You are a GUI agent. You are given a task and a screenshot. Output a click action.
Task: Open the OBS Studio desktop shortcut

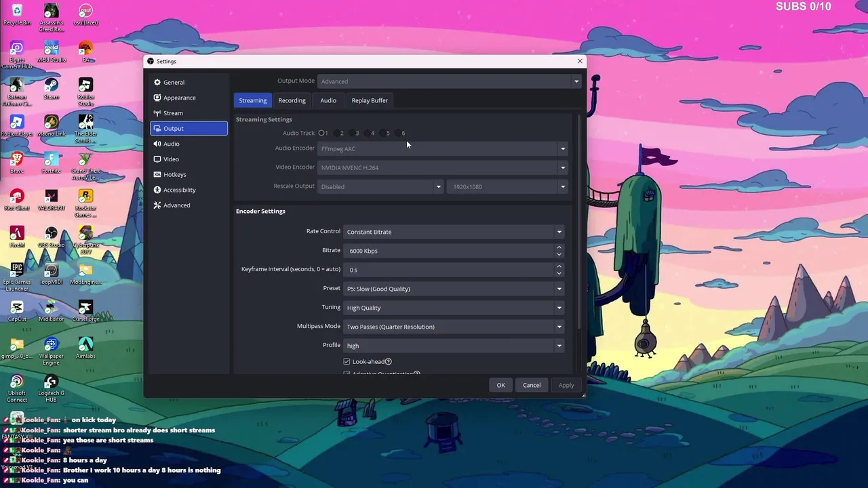(51, 237)
